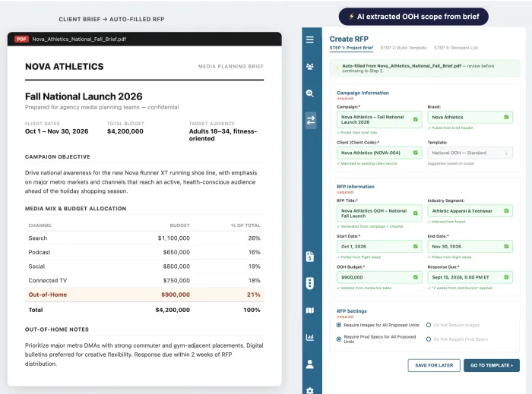
Task: Open the hamburger menu in the sidebar
Action: [x=310, y=39]
